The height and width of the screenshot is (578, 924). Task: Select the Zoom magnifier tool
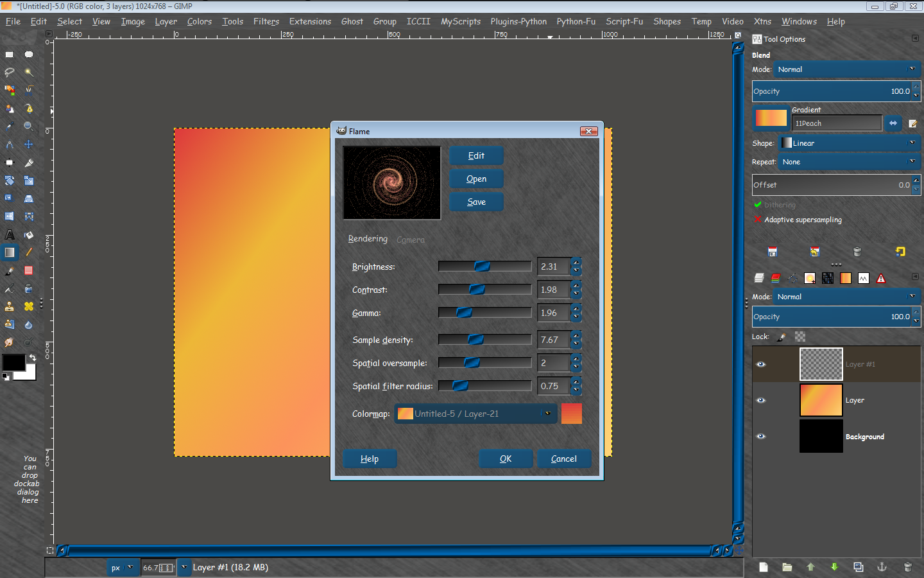point(29,127)
